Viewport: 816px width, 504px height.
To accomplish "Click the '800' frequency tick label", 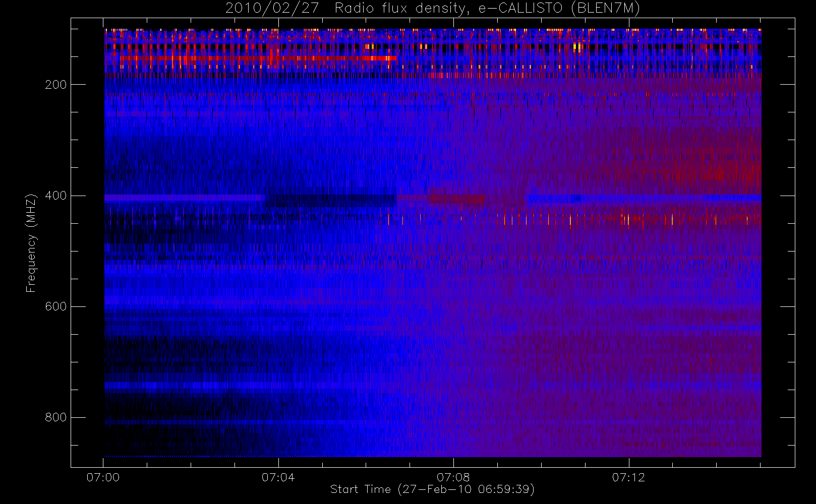I will (55, 417).
